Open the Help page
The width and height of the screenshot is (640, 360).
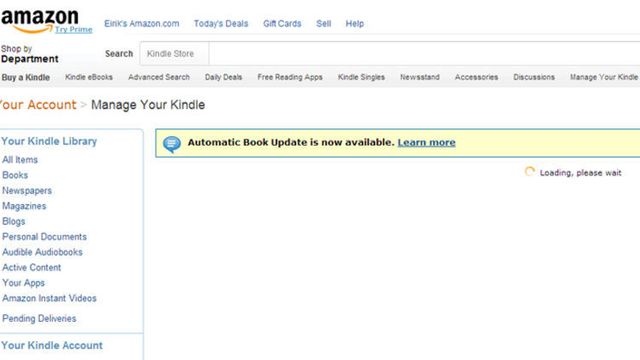tap(354, 24)
